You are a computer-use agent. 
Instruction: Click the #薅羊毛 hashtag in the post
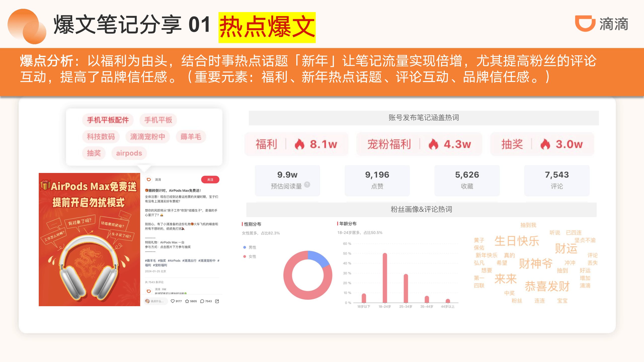150,261
